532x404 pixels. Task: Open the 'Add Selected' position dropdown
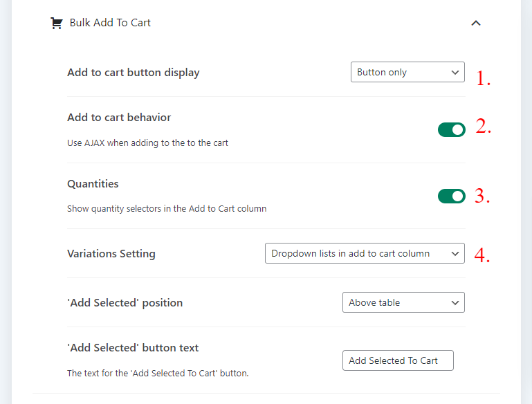pyautogui.click(x=403, y=302)
